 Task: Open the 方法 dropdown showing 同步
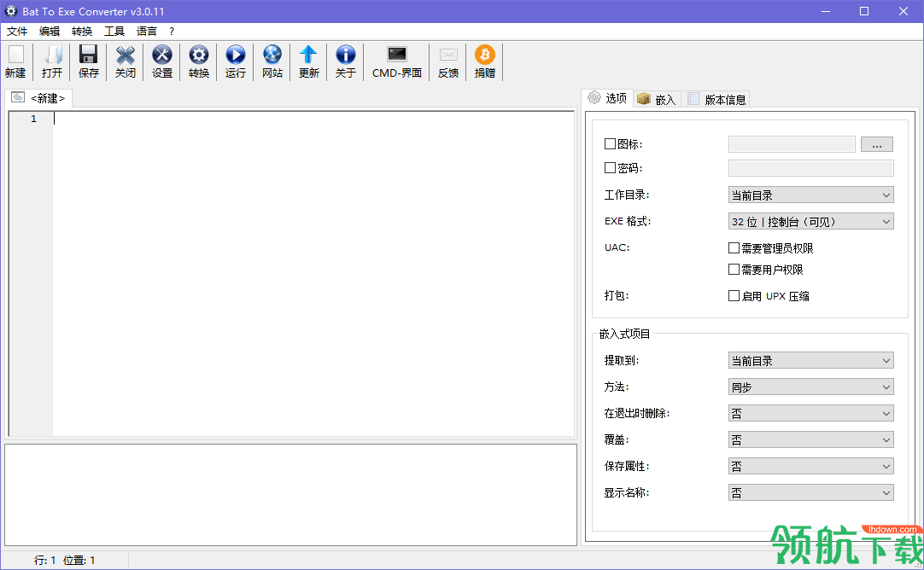[811, 387]
